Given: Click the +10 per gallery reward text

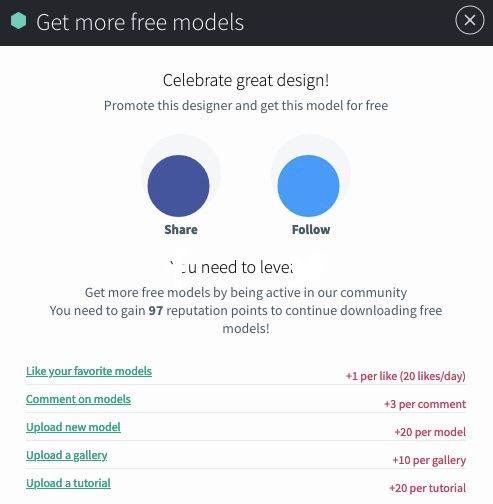Looking at the screenshot, I should coord(429,460).
